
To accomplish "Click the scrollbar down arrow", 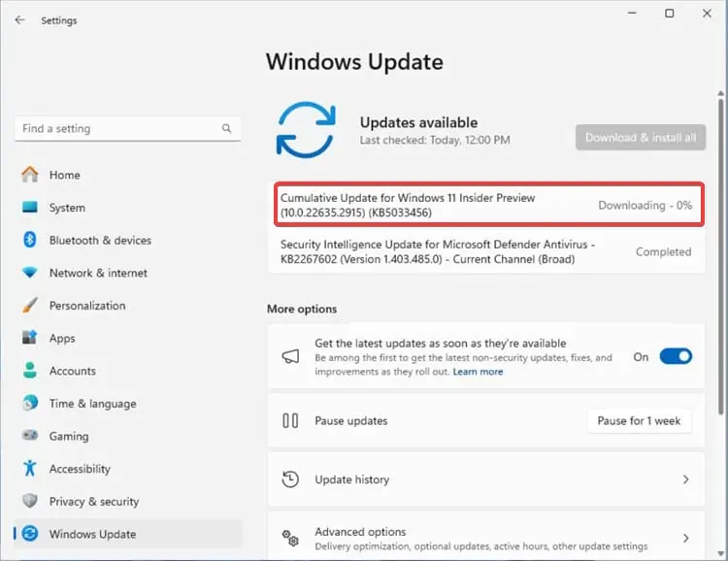I will click(x=720, y=553).
